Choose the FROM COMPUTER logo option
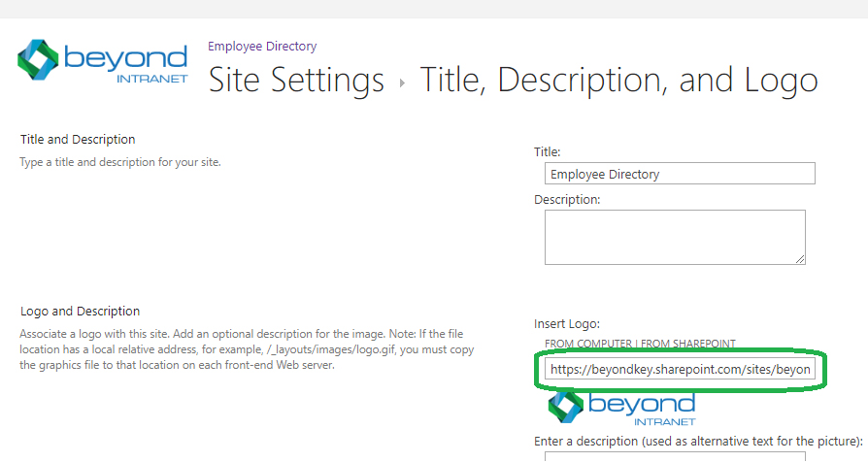Image resolution: width=868 pixels, height=462 pixels. point(587,344)
